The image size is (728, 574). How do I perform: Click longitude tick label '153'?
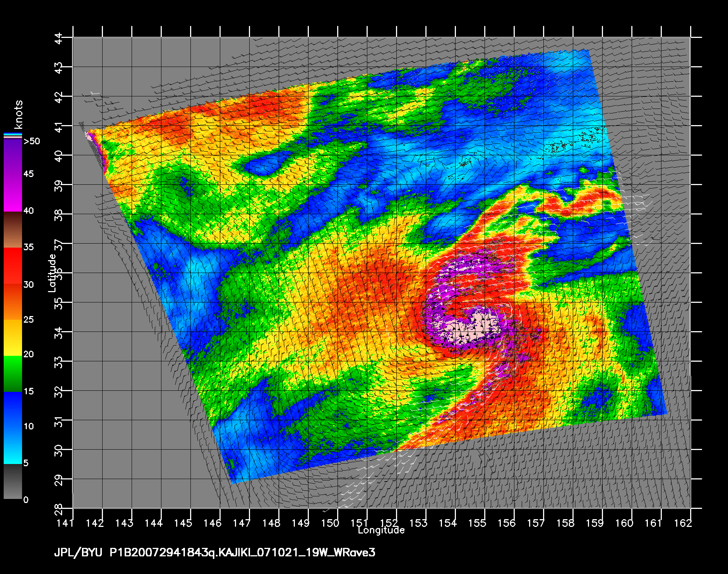click(418, 523)
